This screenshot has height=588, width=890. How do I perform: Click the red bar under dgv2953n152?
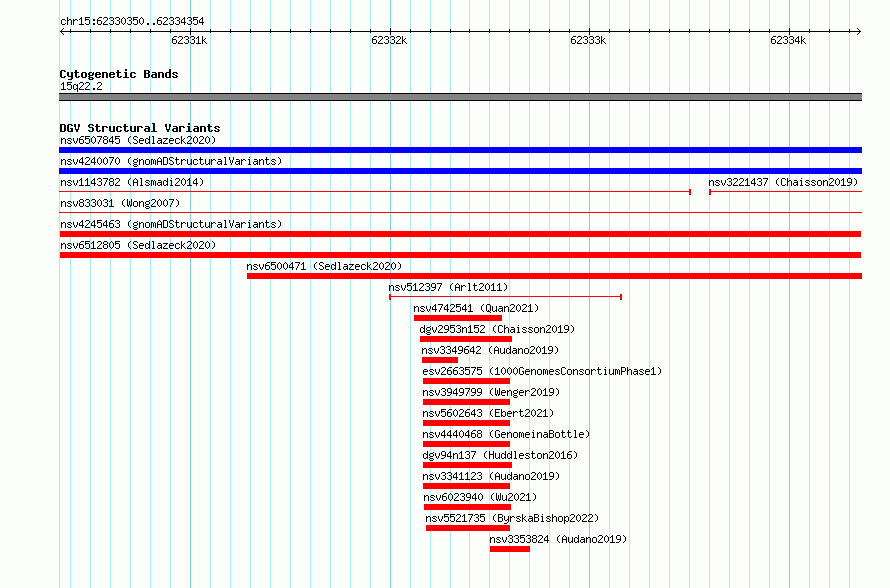tap(466, 339)
